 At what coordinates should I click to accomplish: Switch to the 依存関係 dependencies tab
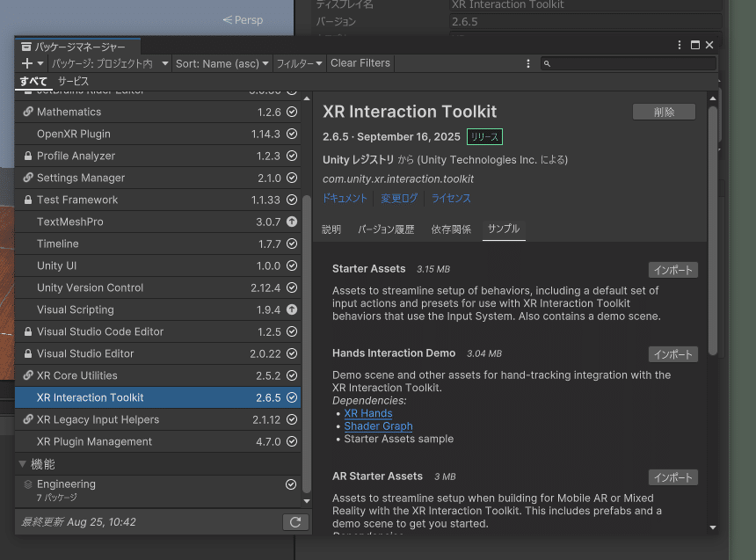point(451,229)
